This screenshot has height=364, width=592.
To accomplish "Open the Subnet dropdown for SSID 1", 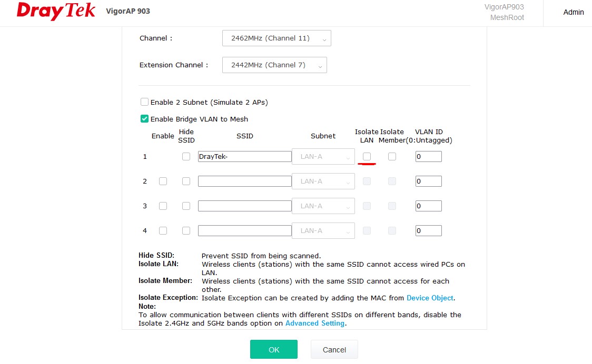I will coord(323,157).
